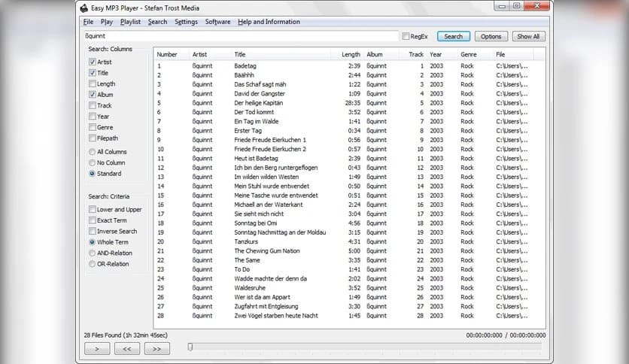Uncheck the Title search column
The height and width of the screenshot is (364, 629).
click(x=93, y=72)
